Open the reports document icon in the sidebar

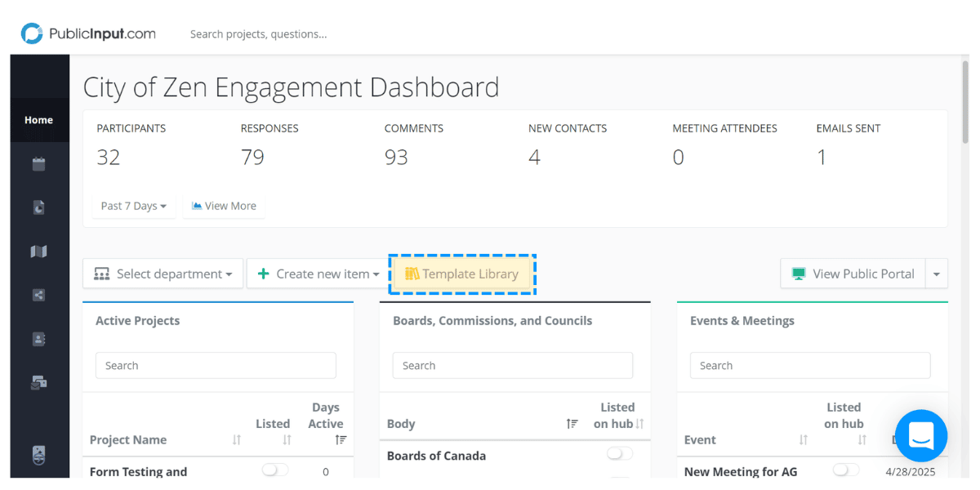click(x=38, y=207)
